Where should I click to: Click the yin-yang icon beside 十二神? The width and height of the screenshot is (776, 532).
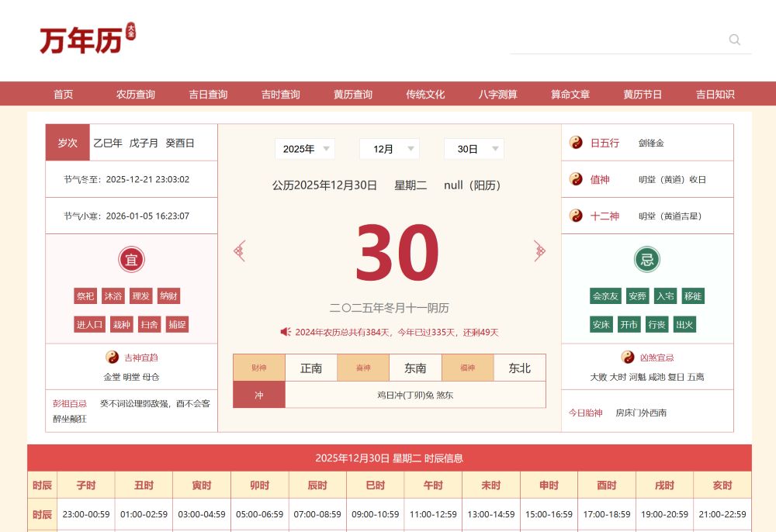pyautogui.click(x=575, y=216)
